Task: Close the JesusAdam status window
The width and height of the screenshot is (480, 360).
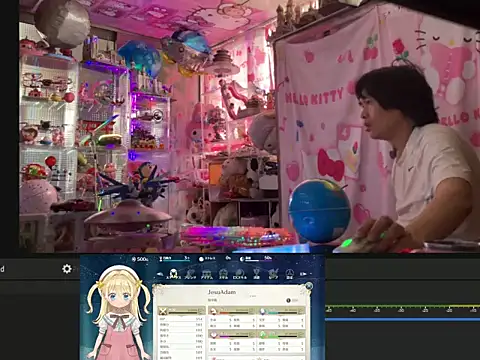Action: coord(309,286)
